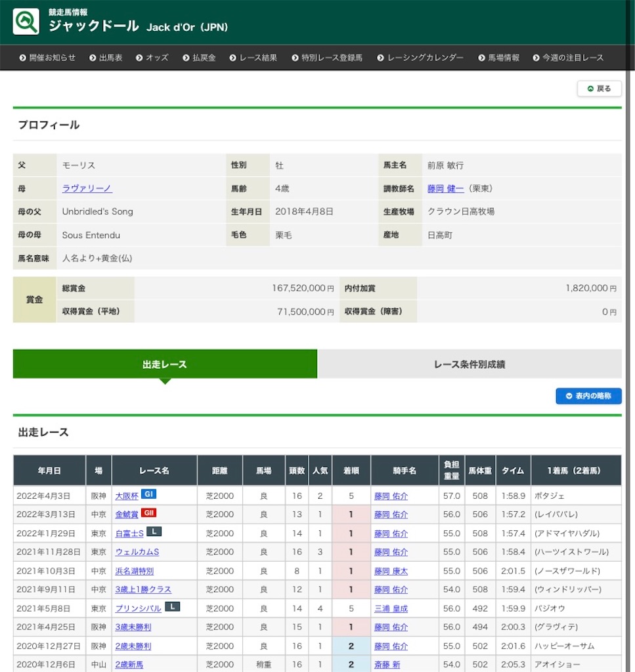Open 払戻金 navigation item
The image size is (635, 672).
(199, 58)
